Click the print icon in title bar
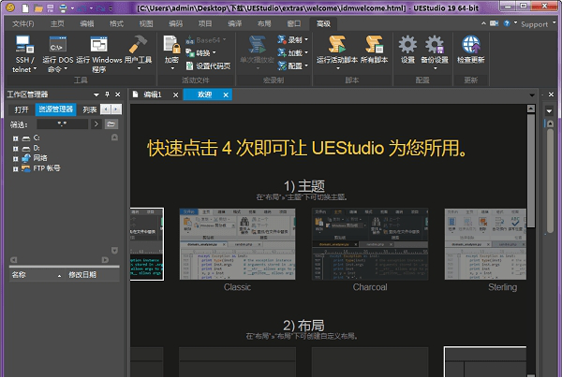This screenshot has height=392, width=562. 63,7
